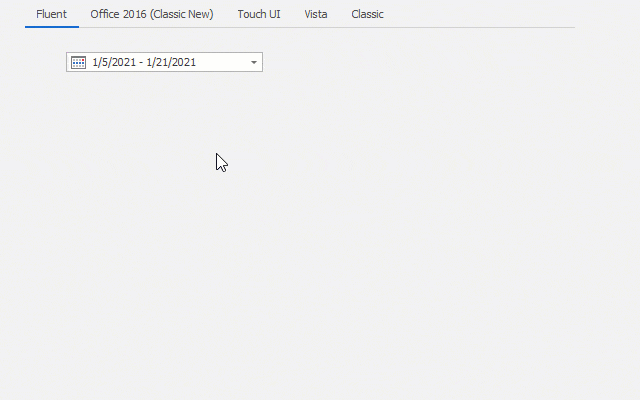Switch to the Vista tab
Viewport: 640px width, 400px height.
click(x=316, y=14)
